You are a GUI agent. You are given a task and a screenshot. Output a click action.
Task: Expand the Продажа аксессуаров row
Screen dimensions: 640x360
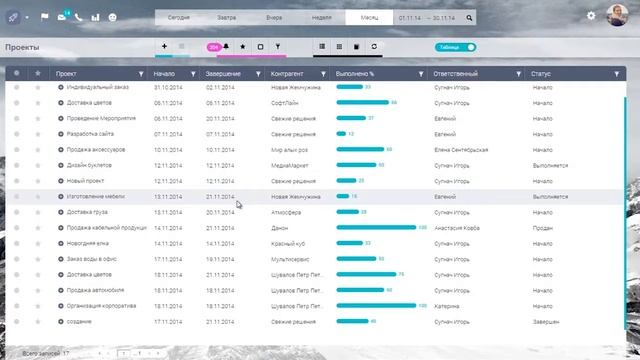tap(61, 150)
